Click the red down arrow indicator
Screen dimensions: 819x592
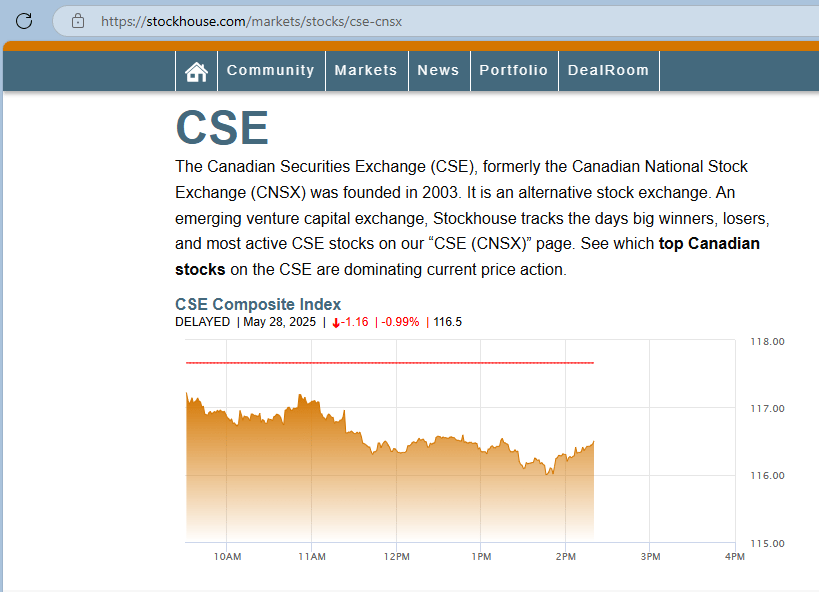336,322
